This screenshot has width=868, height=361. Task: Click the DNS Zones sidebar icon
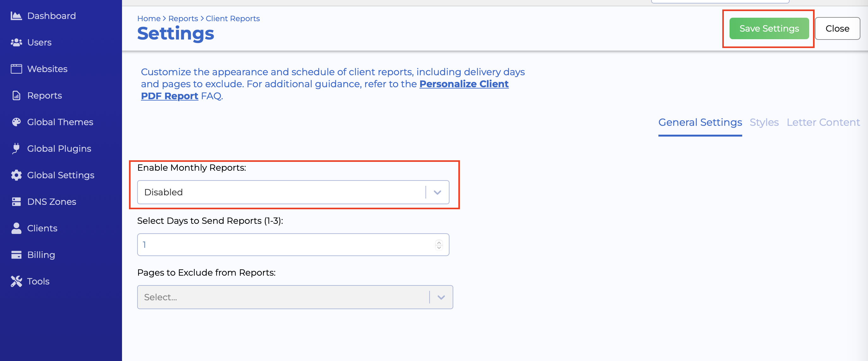pos(16,201)
